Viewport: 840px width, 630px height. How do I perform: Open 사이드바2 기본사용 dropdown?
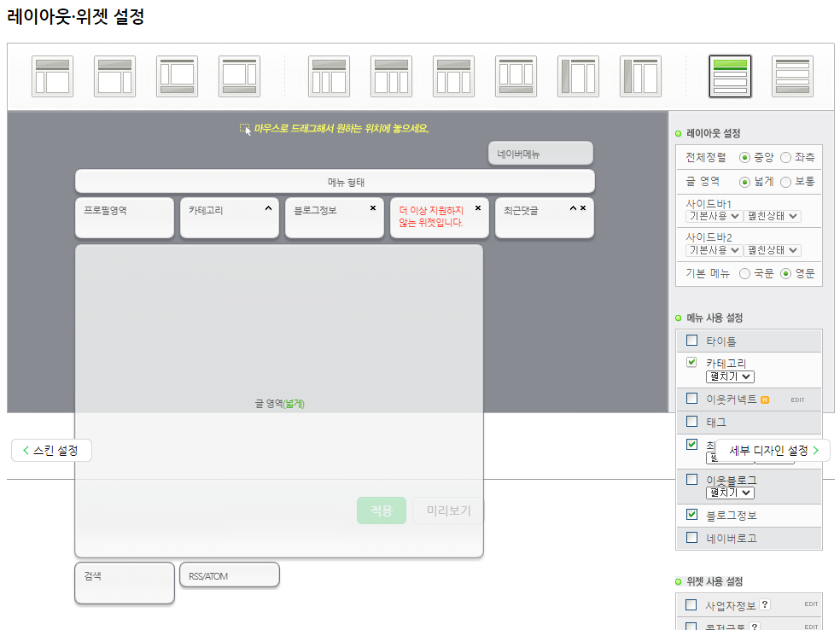click(714, 250)
